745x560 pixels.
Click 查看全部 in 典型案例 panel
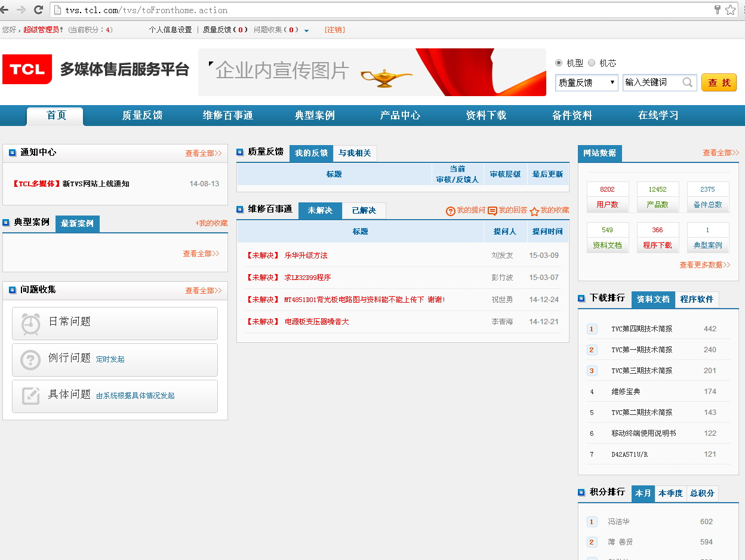pyautogui.click(x=201, y=254)
